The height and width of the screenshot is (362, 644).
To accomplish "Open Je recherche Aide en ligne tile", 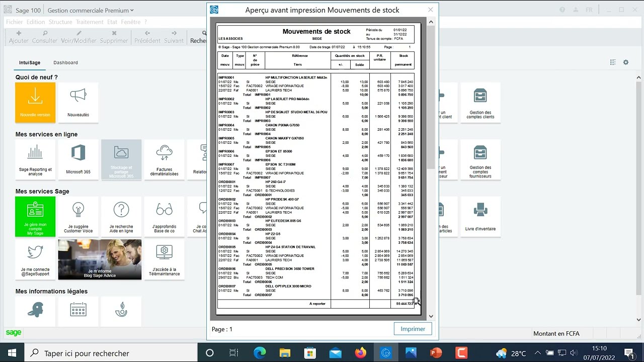I will (x=121, y=216).
